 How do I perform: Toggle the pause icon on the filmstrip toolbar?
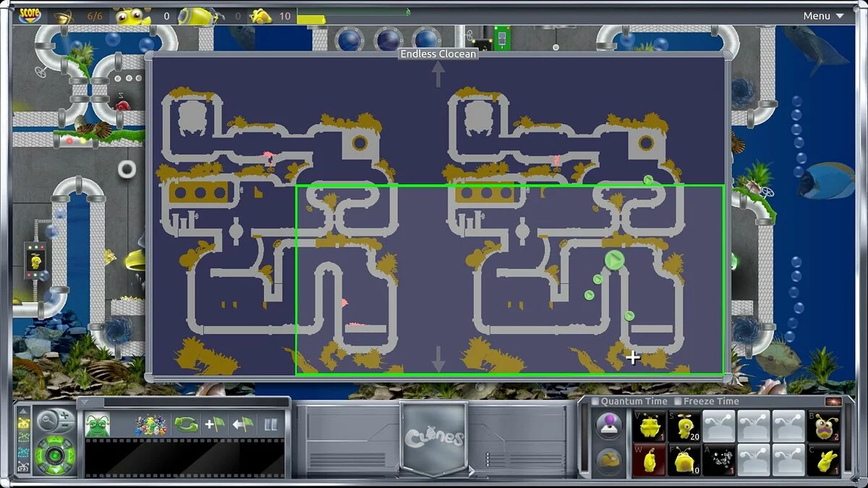pos(272,424)
